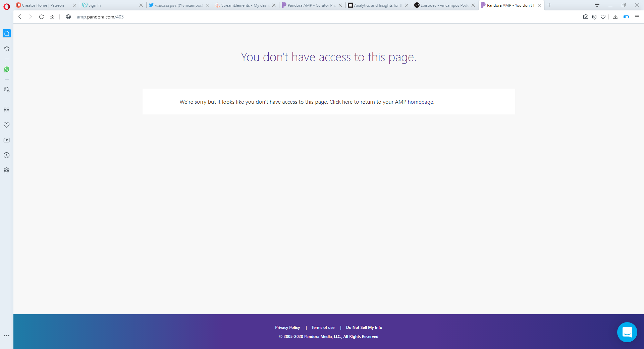Image resolution: width=644 pixels, height=349 pixels.
Task: Open the Speed Dial grid icon
Action: (x=7, y=110)
